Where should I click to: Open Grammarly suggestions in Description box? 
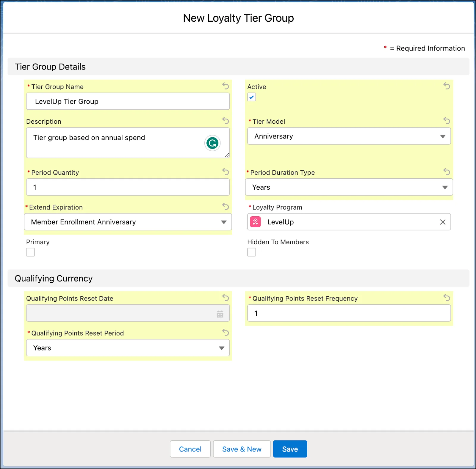212,143
